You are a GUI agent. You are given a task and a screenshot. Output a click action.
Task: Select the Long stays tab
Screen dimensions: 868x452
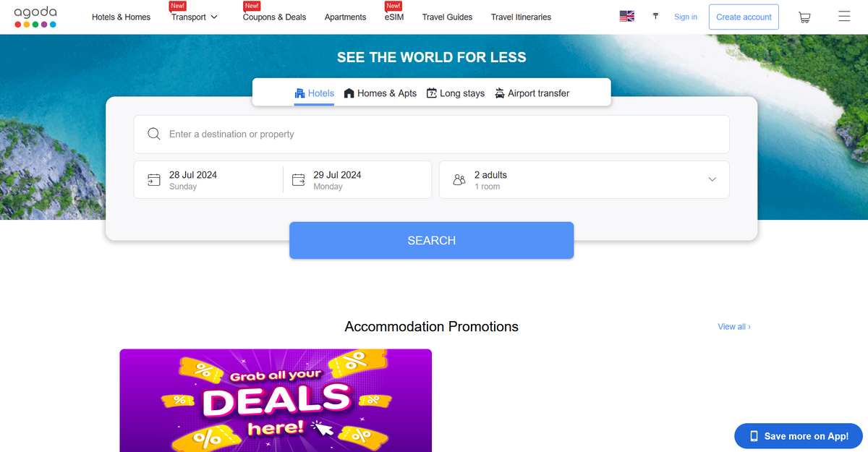click(456, 93)
